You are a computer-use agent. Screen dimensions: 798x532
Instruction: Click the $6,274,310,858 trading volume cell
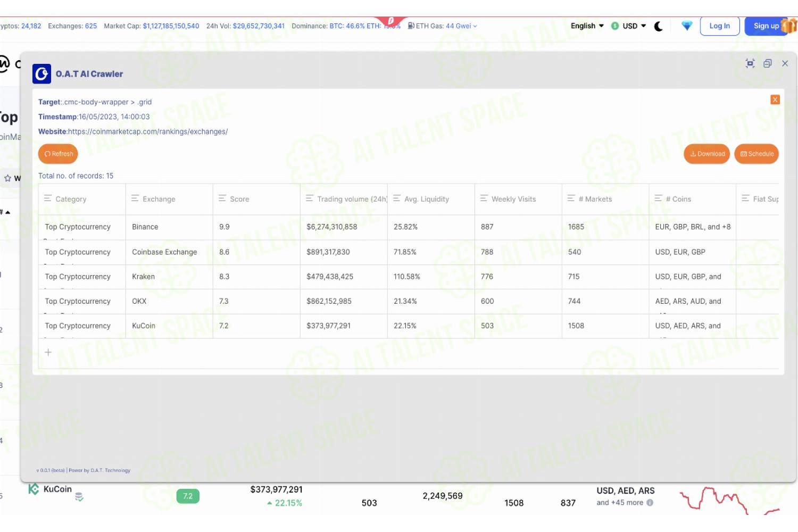[344, 227]
